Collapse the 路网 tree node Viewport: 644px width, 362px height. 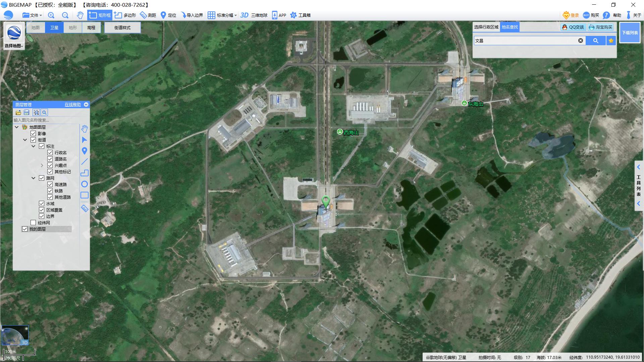(33, 178)
